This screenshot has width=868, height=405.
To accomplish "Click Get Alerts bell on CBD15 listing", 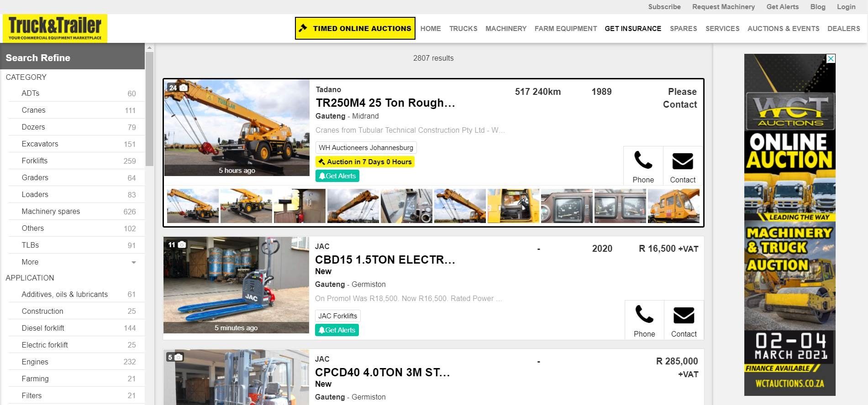I will point(337,330).
